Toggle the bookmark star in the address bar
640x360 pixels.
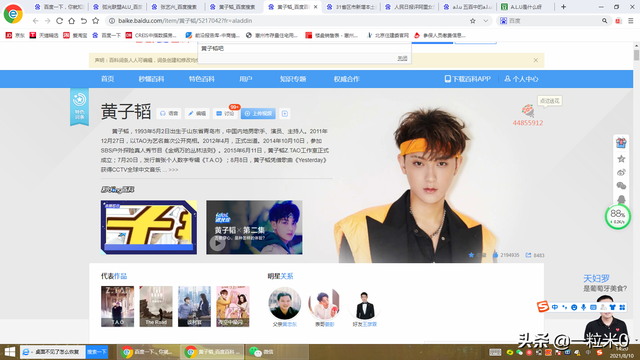click(473, 21)
